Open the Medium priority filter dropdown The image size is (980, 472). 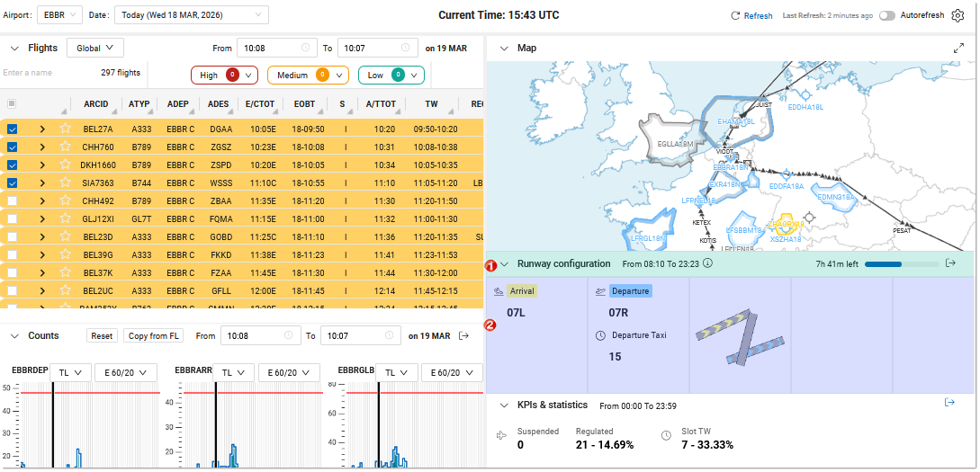(x=308, y=76)
